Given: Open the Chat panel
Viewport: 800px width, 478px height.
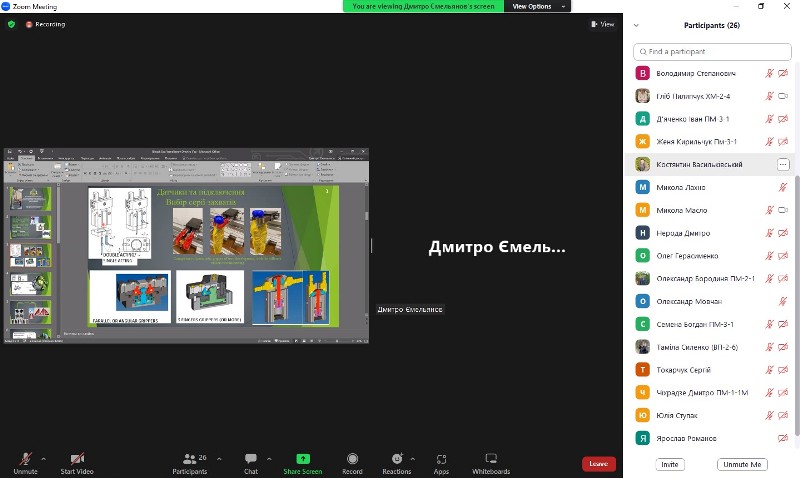Looking at the screenshot, I should click(x=250, y=459).
